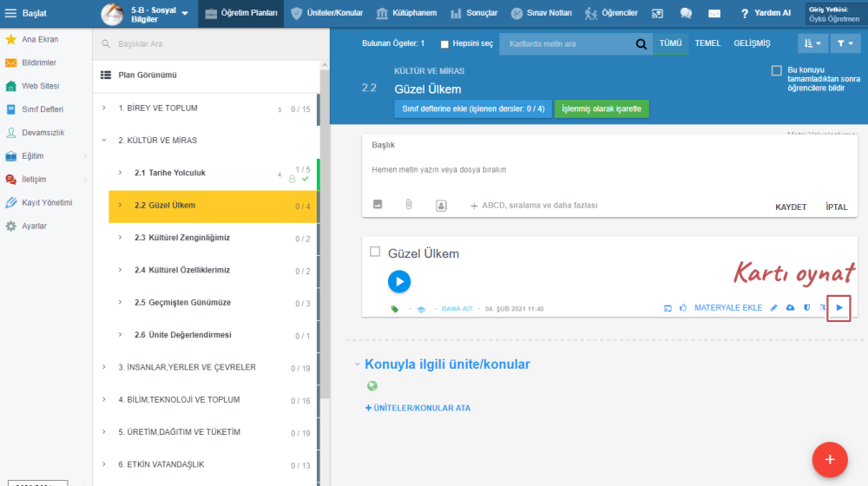Open Devamsızlık in the sidebar
This screenshot has width=868, height=486.
pyautogui.click(x=43, y=132)
